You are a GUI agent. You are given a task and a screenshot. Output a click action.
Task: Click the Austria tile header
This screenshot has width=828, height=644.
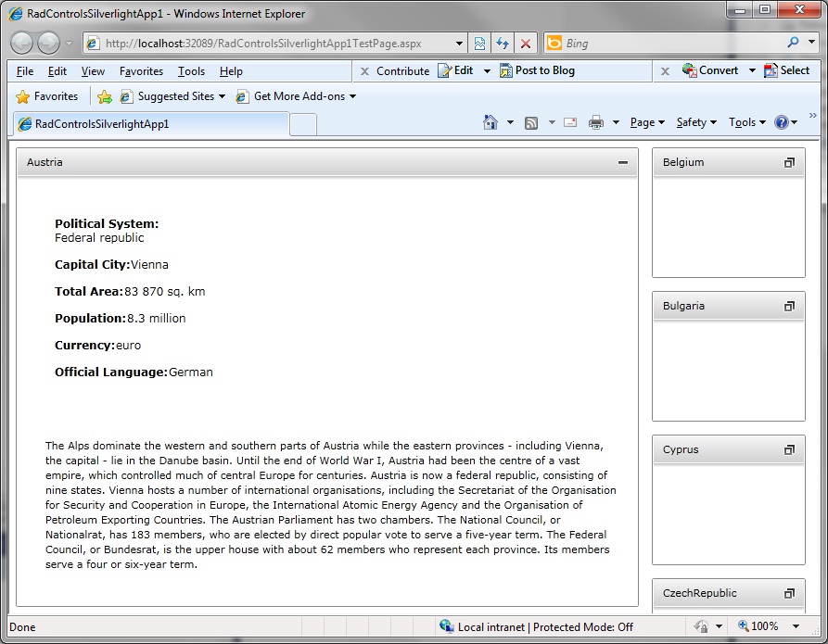point(327,162)
